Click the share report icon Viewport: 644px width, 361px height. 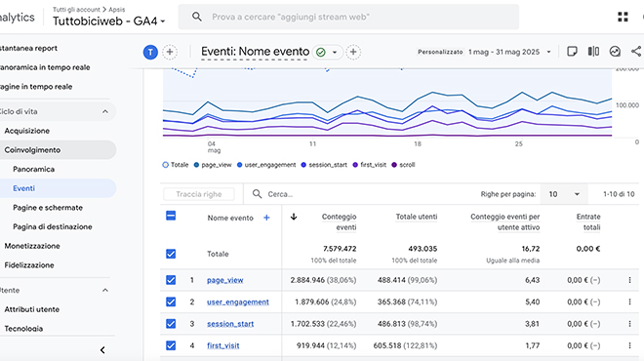click(636, 52)
